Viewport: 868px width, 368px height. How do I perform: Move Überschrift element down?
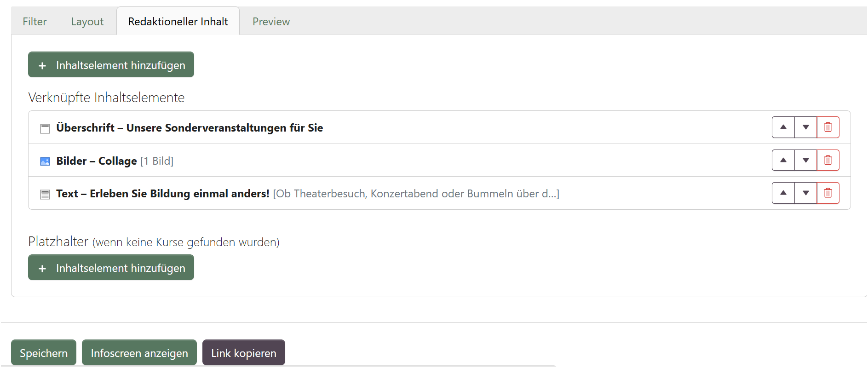(806, 127)
